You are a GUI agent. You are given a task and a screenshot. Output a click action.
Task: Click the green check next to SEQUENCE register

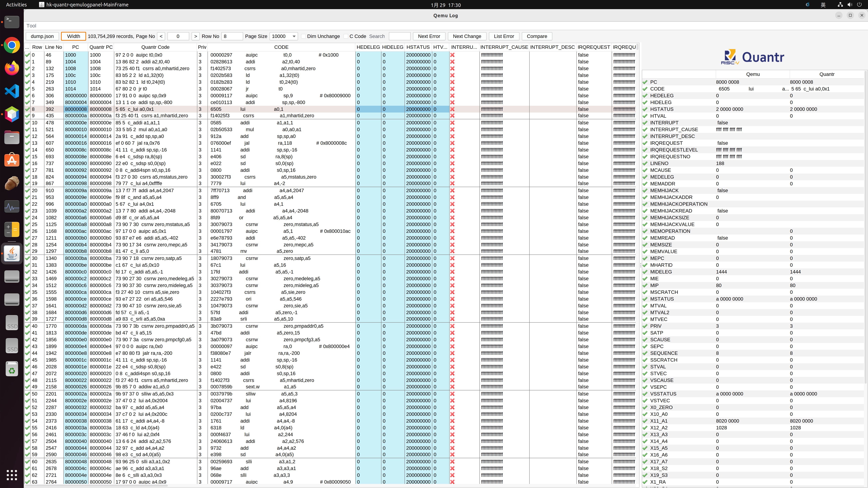click(x=645, y=353)
